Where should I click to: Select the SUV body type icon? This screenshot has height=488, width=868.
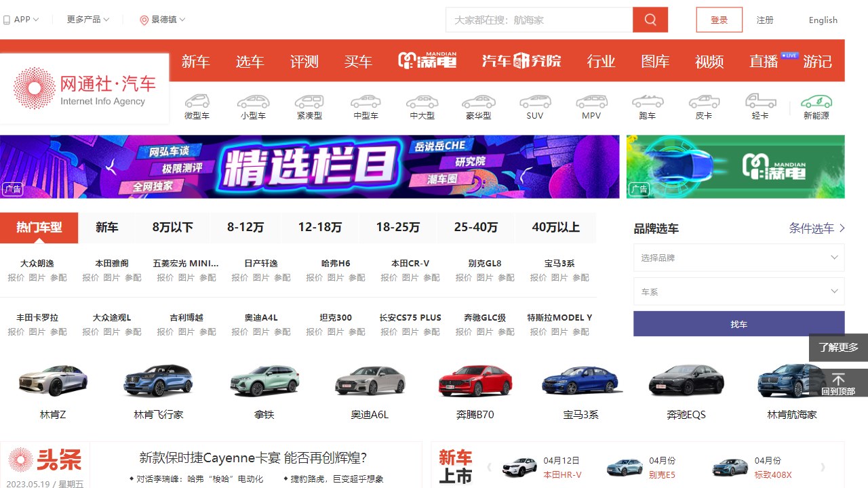pyautogui.click(x=535, y=101)
